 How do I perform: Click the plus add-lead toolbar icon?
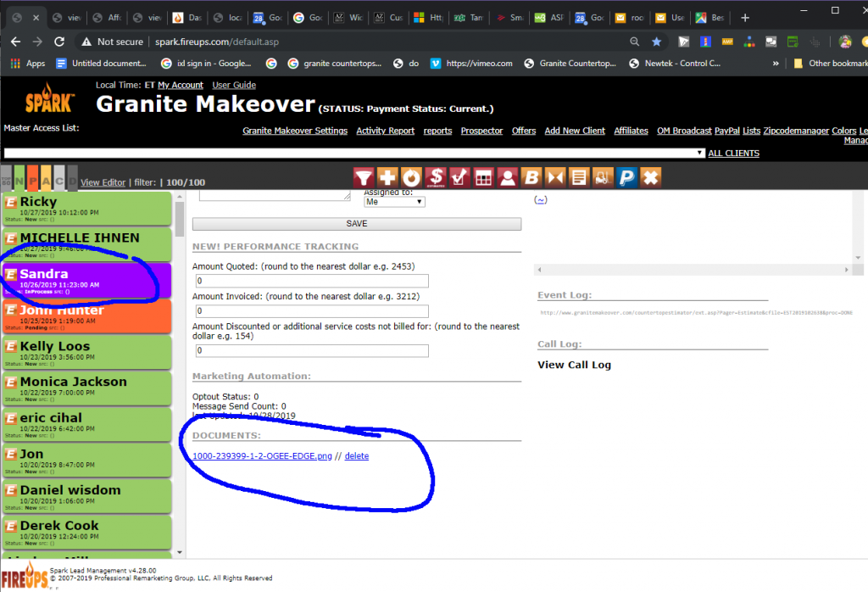tap(387, 178)
